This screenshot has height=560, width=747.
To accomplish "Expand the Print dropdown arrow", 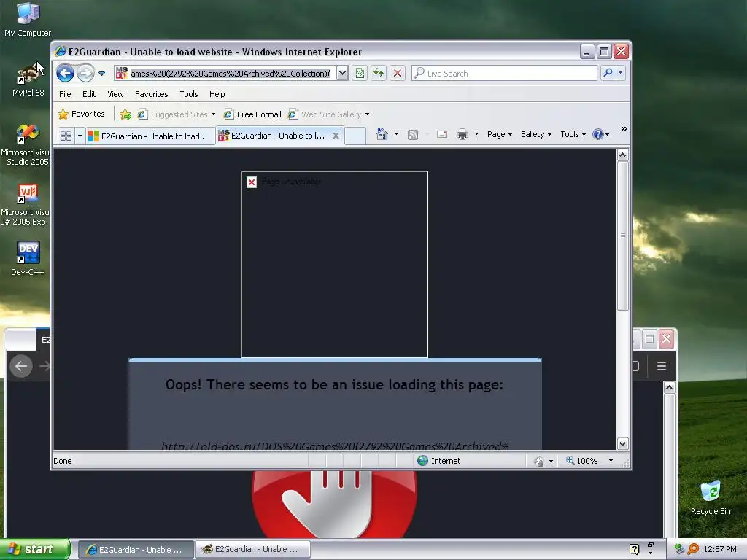I will (x=476, y=134).
